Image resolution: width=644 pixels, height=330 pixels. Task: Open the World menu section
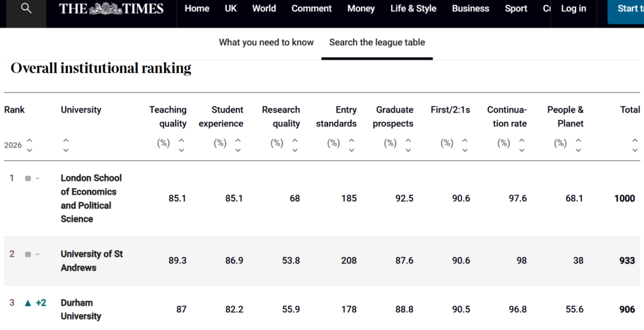(x=264, y=9)
